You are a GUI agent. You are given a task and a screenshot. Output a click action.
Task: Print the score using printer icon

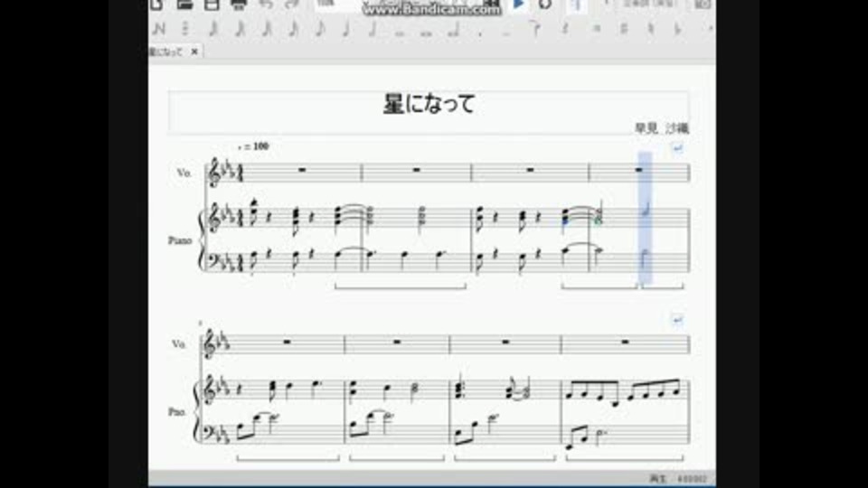click(x=239, y=5)
